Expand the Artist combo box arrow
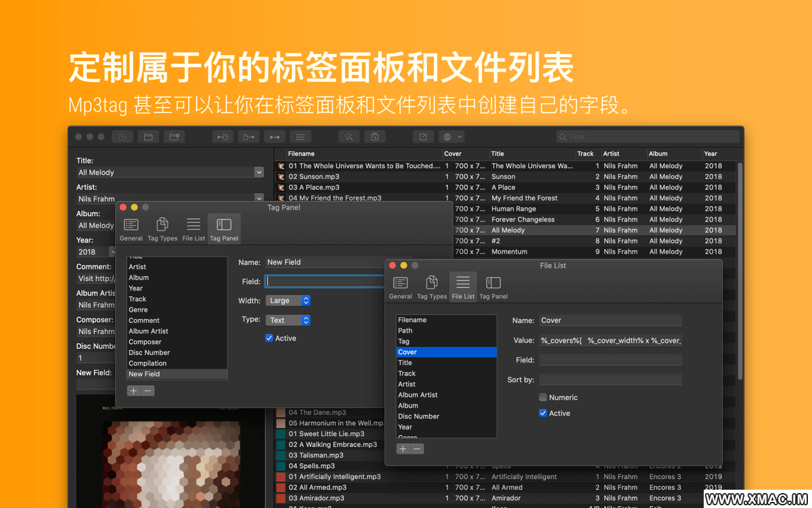The height and width of the screenshot is (508, 812). coord(258,198)
